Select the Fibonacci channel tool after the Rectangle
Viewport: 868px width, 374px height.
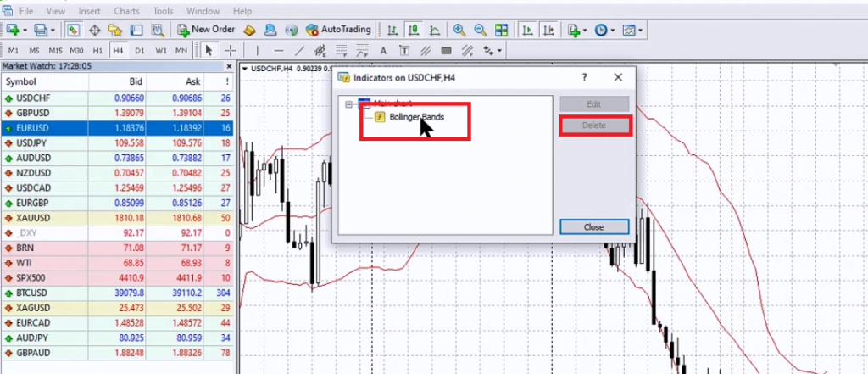click(467, 51)
